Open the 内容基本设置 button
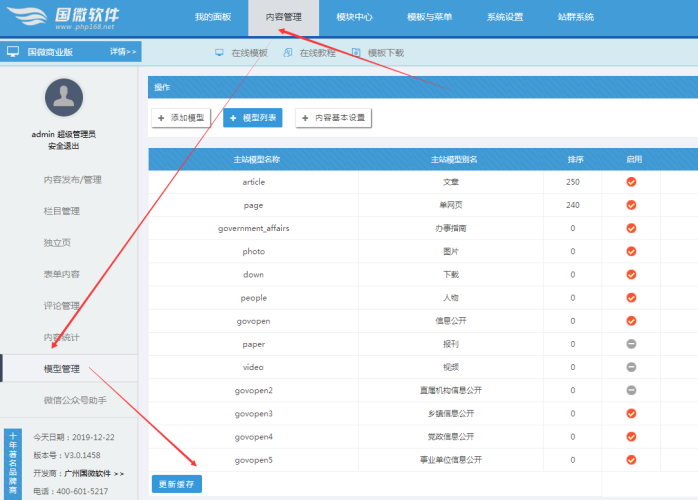 [333, 118]
